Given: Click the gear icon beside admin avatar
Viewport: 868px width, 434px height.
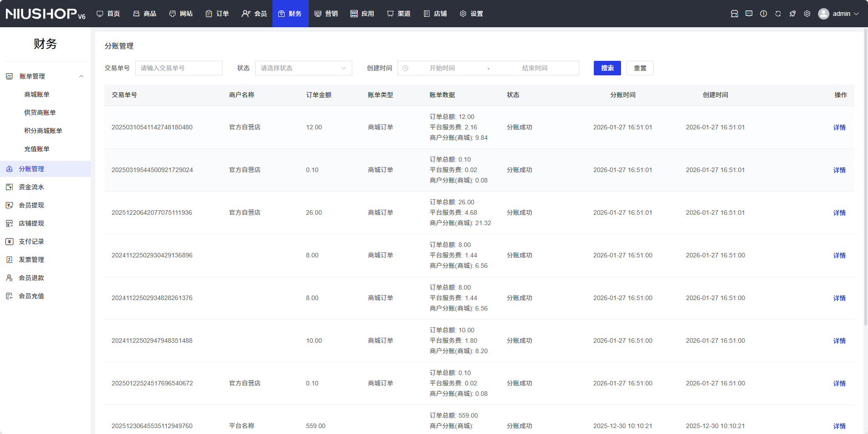Looking at the screenshot, I should coord(807,14).
